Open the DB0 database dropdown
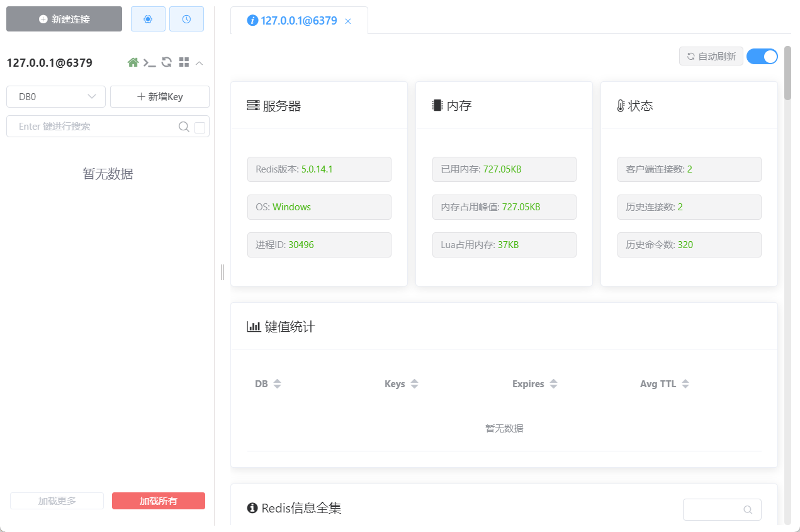The image size is (800, 532). point(56,97)
